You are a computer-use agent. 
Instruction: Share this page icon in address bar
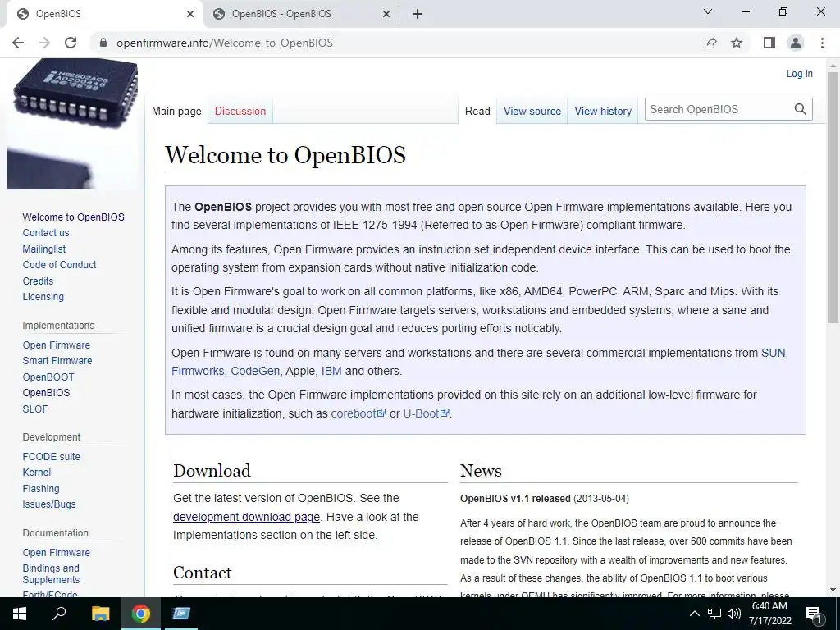pos(710,43)
